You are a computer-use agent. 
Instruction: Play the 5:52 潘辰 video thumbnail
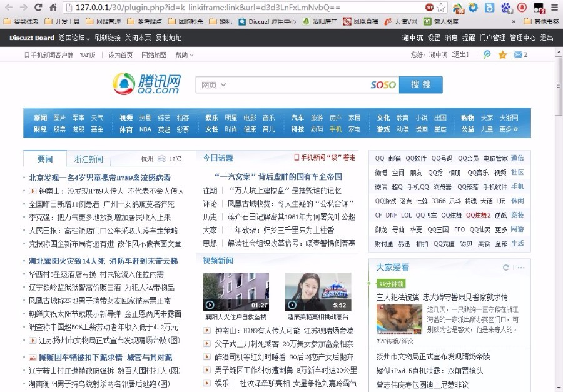click(318, 291)
